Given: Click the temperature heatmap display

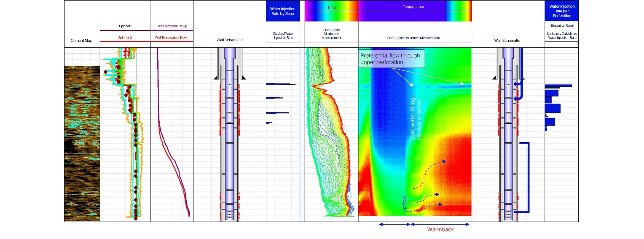Looking at the screenshot, I should (x=415, y=132).
